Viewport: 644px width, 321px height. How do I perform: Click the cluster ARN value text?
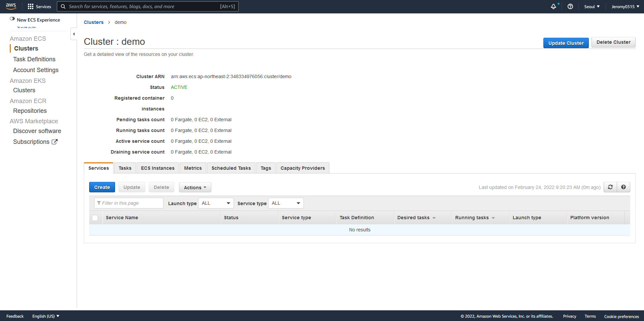tap(231, 76)
